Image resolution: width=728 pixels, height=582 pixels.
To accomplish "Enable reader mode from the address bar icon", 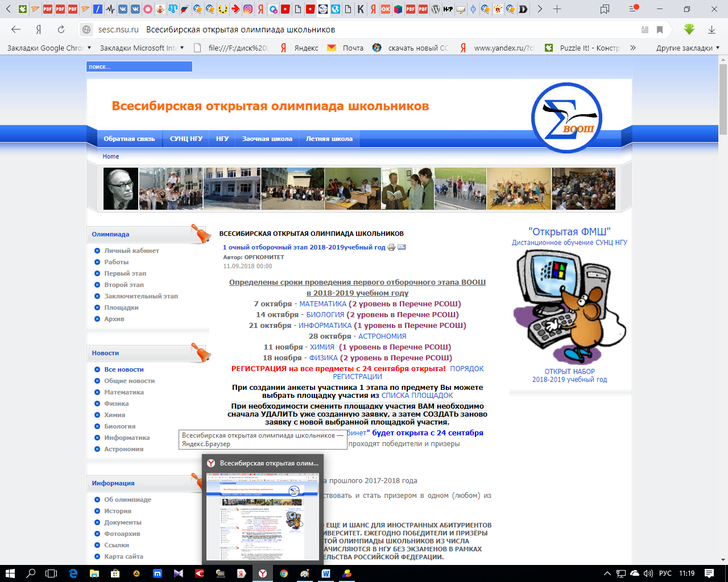I will pyautogui.click(x=644, y=30).
